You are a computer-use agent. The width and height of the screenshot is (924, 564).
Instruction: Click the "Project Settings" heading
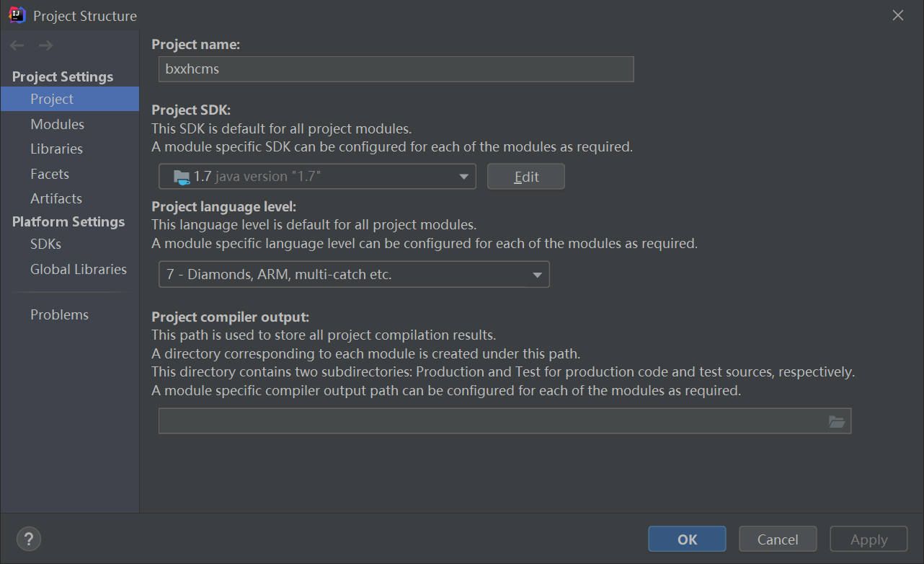click(63, 76)
